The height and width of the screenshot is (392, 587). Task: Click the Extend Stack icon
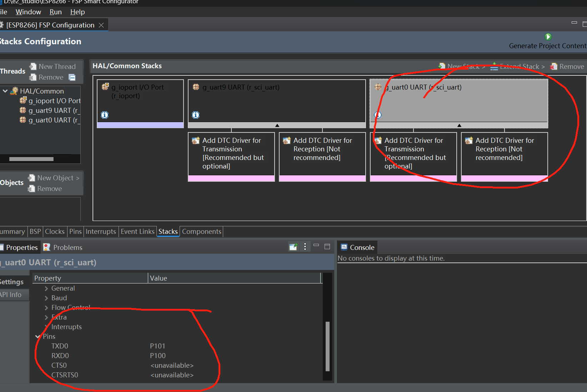[494, 66]
